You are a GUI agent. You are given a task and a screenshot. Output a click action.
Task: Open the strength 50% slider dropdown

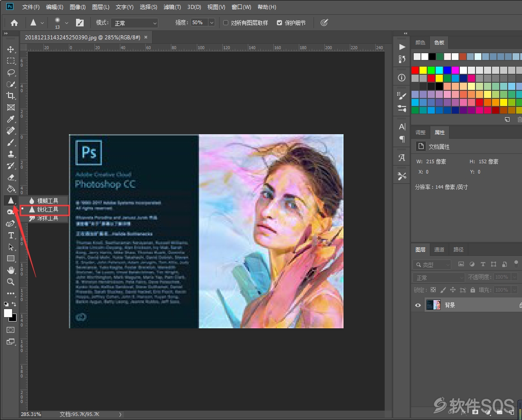[x=212, y=23]
